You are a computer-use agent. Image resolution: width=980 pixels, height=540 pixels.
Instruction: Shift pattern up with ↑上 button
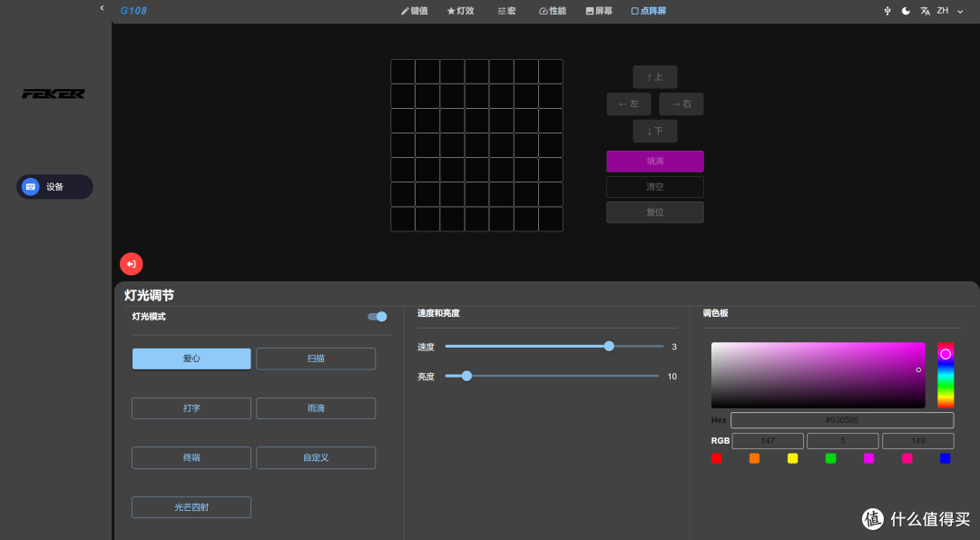pyautogui.click(x=655, y=77)
